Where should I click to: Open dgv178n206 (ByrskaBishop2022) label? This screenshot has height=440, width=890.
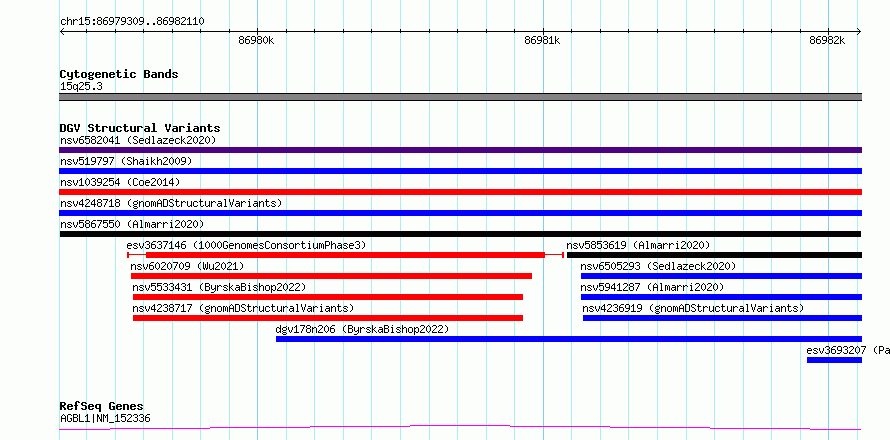tap(362, 329)
